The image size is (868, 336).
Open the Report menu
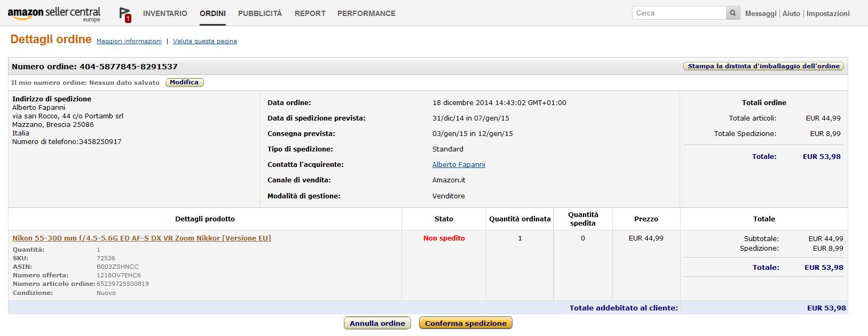(x=310, y=13)
